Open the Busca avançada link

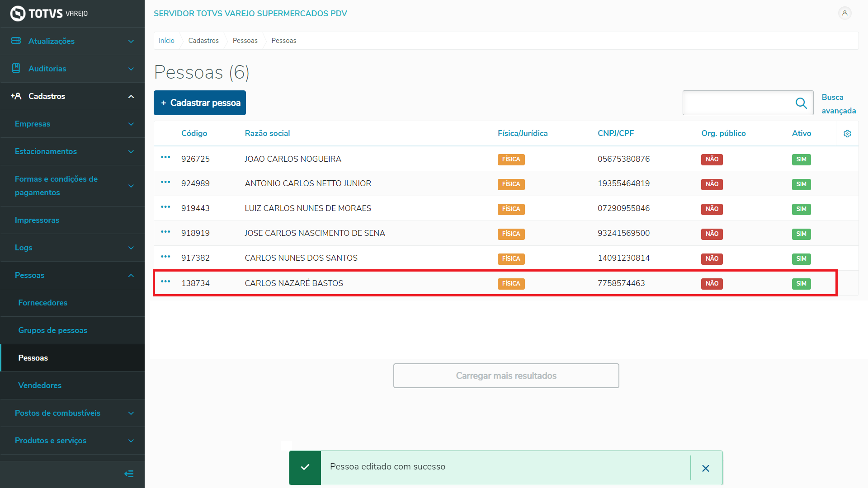pos(838,104)
